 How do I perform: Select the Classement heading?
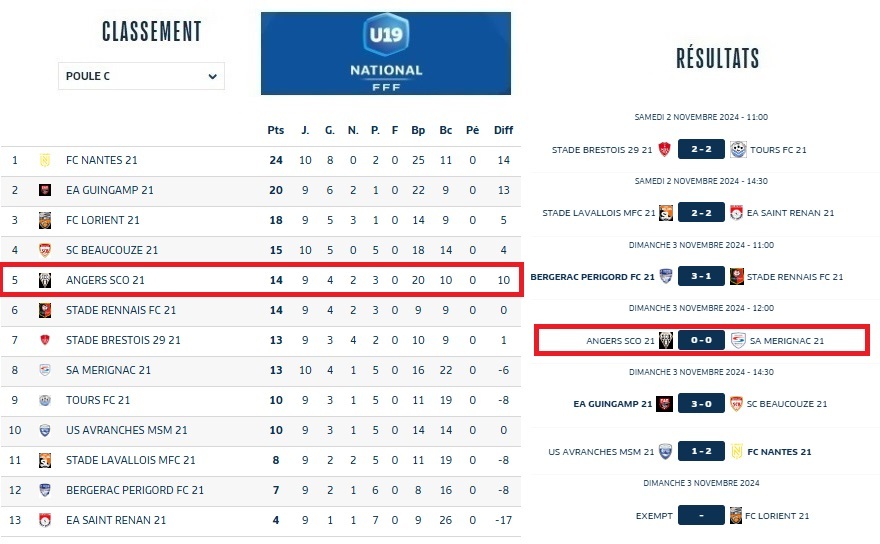pos(152,32)
